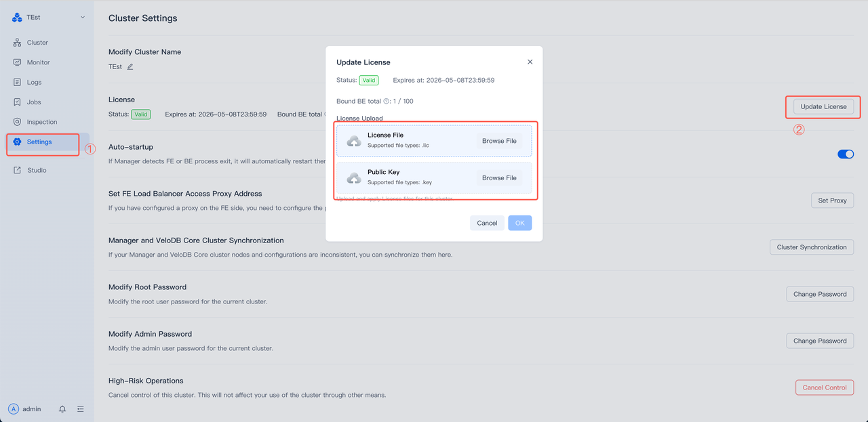Image resolution: width=868 pixels, height=422 pixels.
Task: Browse for a Public Key file
Action: pos(499,178)
